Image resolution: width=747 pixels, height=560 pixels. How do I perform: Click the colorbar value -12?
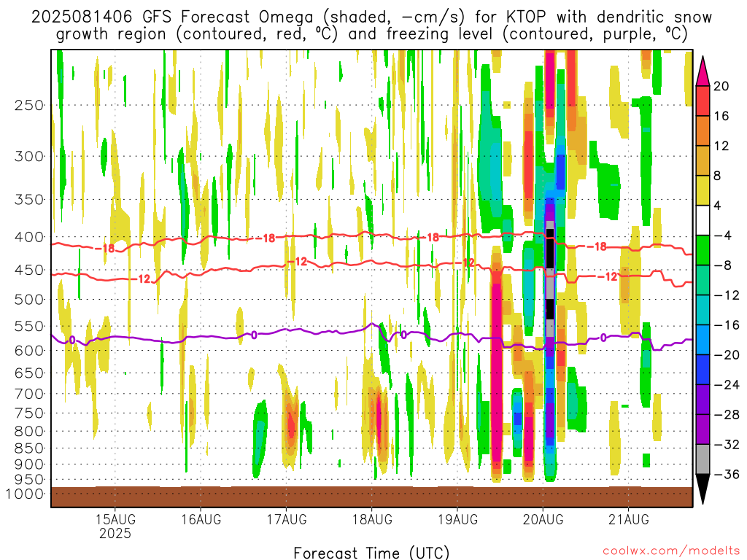727,295
